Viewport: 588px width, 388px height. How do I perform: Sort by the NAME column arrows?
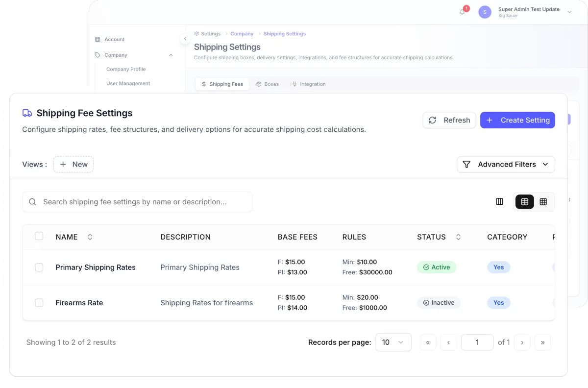click(90, 237)
